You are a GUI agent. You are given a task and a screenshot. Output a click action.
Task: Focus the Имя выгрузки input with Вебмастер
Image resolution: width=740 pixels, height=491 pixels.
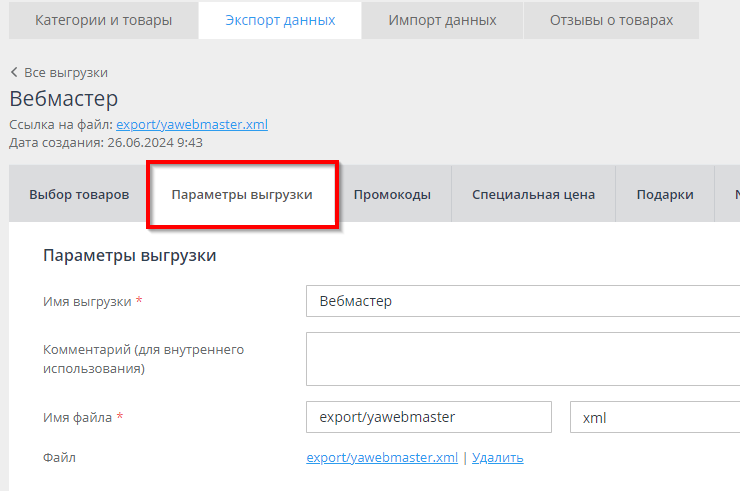click(522, 301)
